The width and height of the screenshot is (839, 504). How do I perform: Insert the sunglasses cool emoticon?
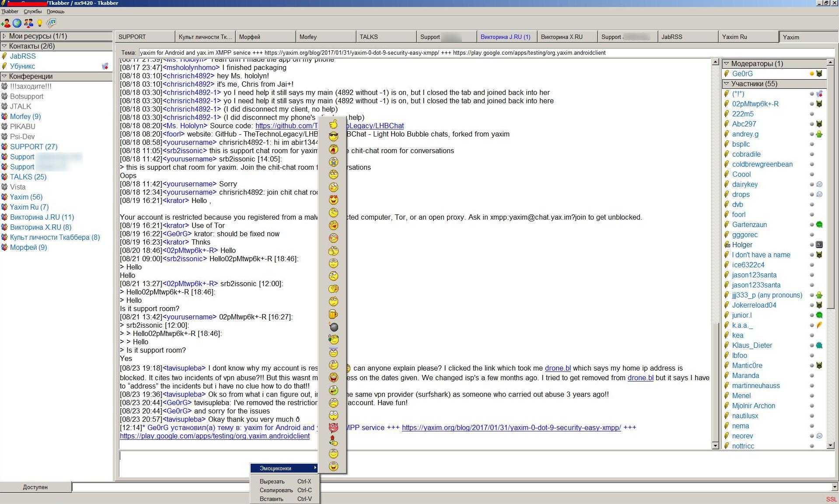click(333, 136)
